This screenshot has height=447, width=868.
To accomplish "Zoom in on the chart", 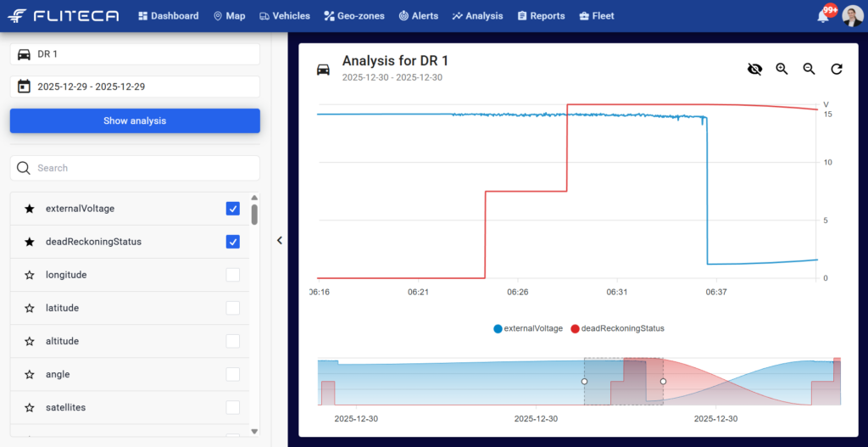I will coord(782,69).
